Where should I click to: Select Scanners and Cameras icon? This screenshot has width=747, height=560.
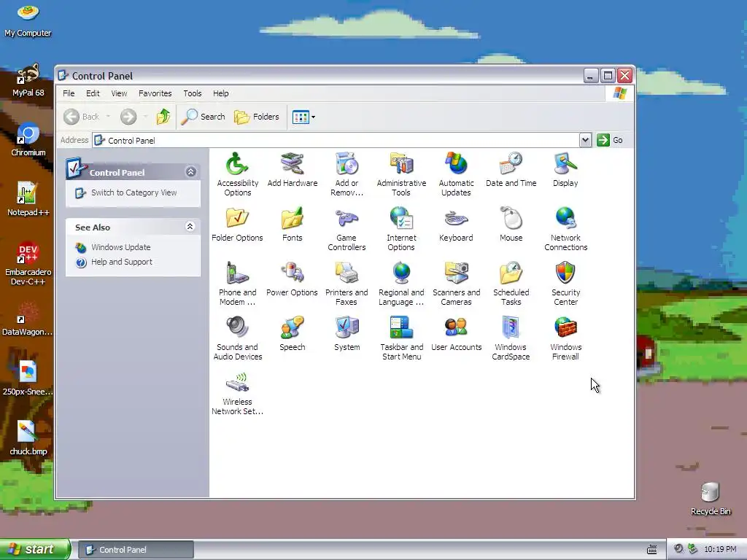[457, 273]
